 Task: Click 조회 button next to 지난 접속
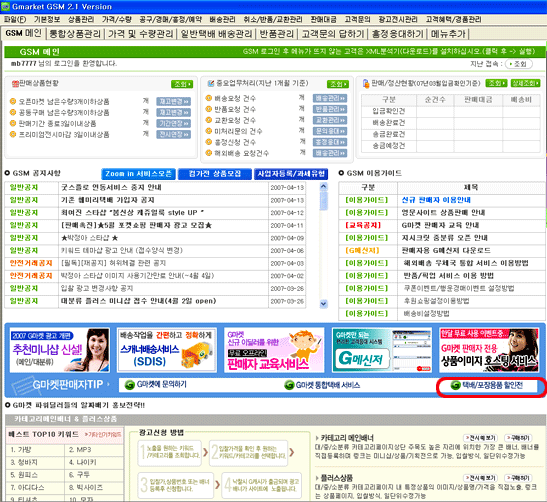point(519,64)
